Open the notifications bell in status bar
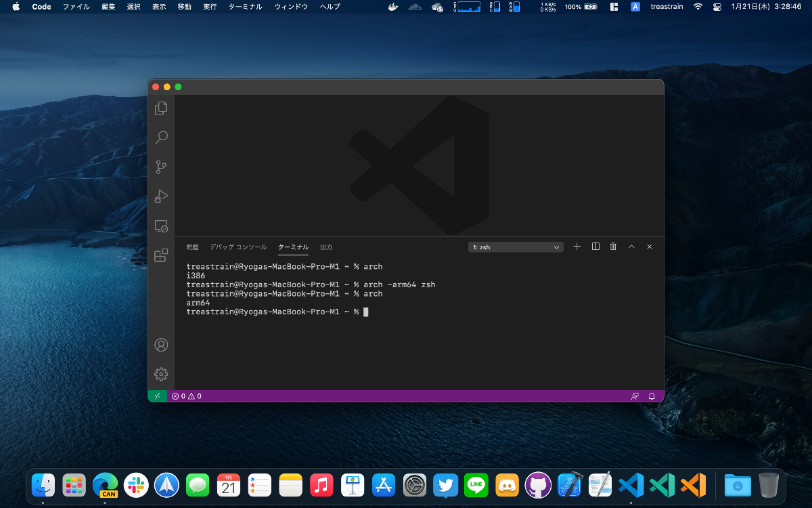Image resolution: width=812 pixels, height=508 pixels. pos(652,396)
